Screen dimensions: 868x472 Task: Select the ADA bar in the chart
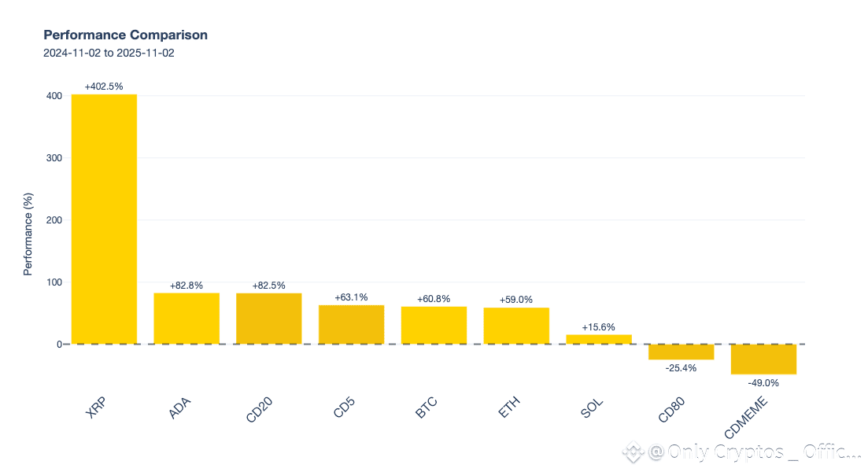(187, 319)
